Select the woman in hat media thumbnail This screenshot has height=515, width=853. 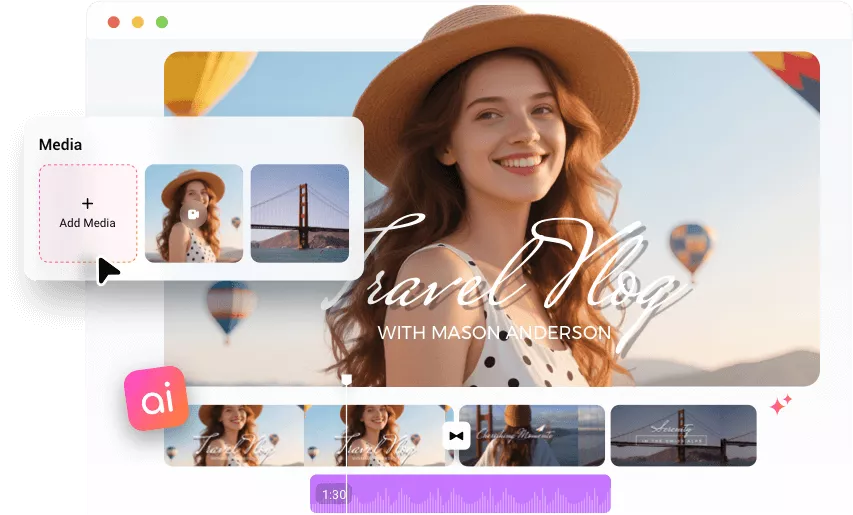coord(194,214)
